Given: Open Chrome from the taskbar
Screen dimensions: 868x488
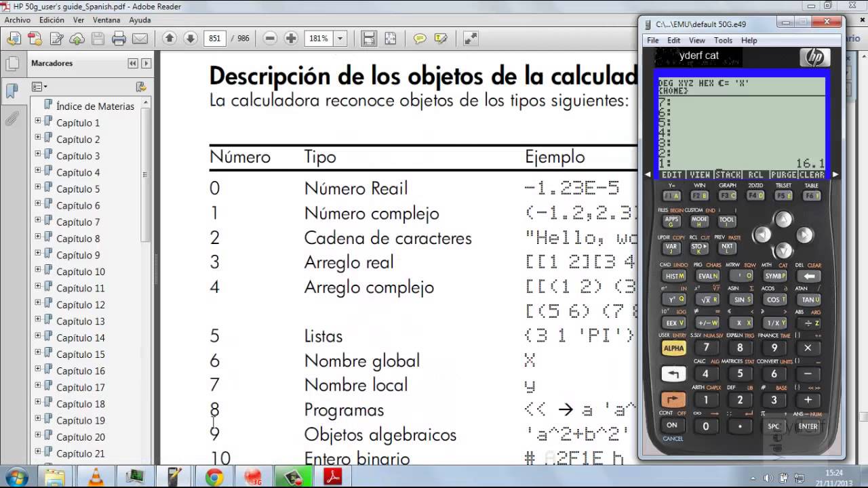Looking at the screenshot, I should pos(214,477).
